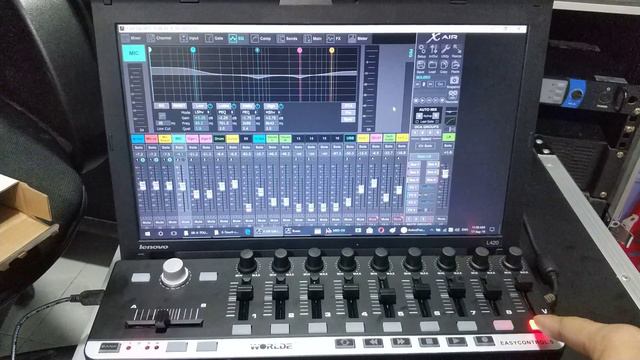Click the Drums channel name label
This screenshot has height=360, width=640.
(220, 139)
